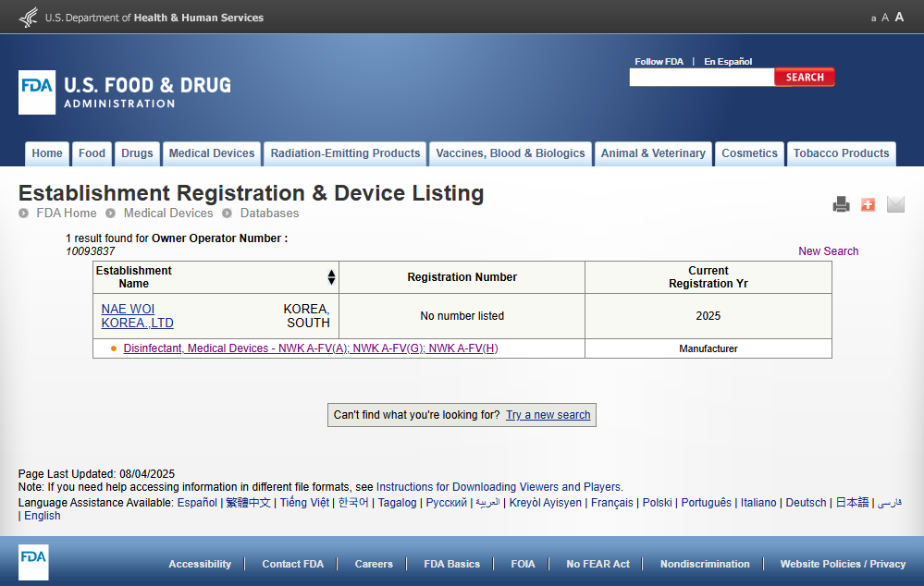Viewport: 924px width, 586px height.
Task: Click inside the site search field
Action: tap(701, 78)
